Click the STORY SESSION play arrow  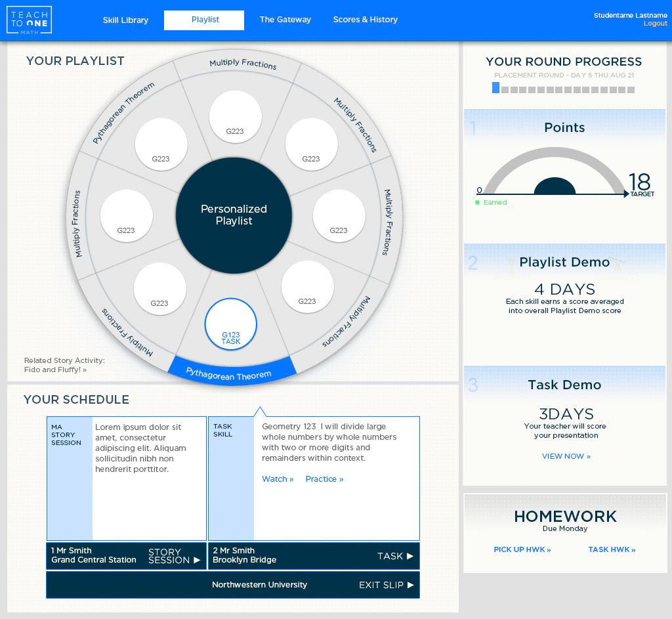pyautogui.click(x=197, y=560)
